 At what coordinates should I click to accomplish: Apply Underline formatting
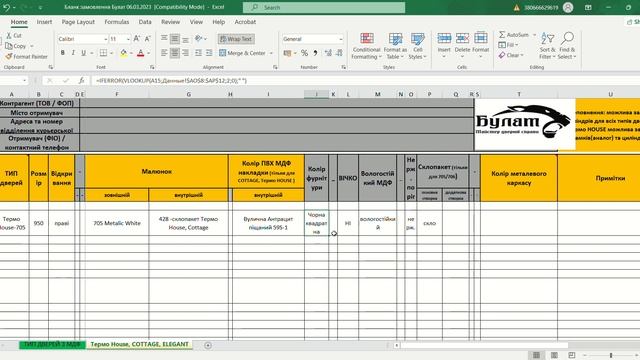84,53
